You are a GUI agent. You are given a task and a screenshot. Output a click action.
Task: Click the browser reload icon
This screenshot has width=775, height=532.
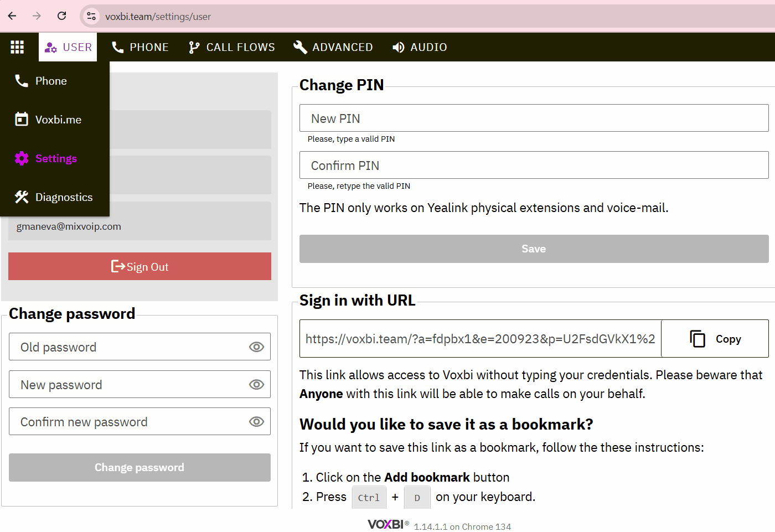tap(62, 16)
